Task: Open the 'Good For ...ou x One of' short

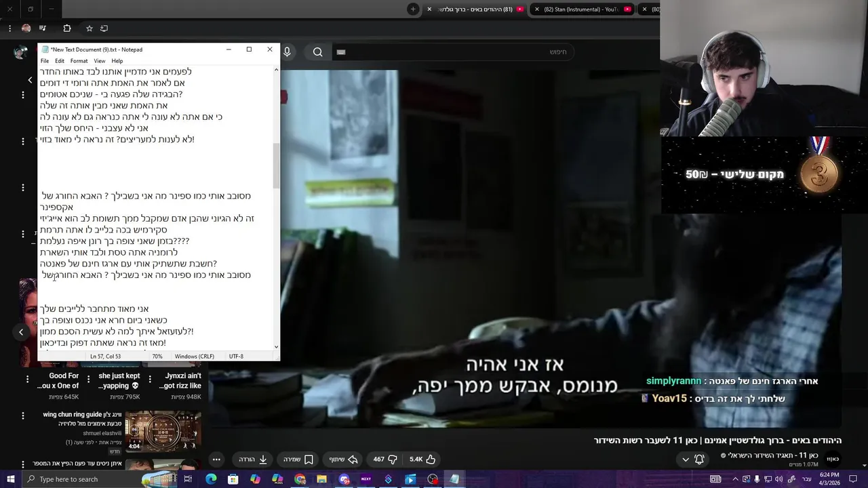Action: [x=58, y=381]
